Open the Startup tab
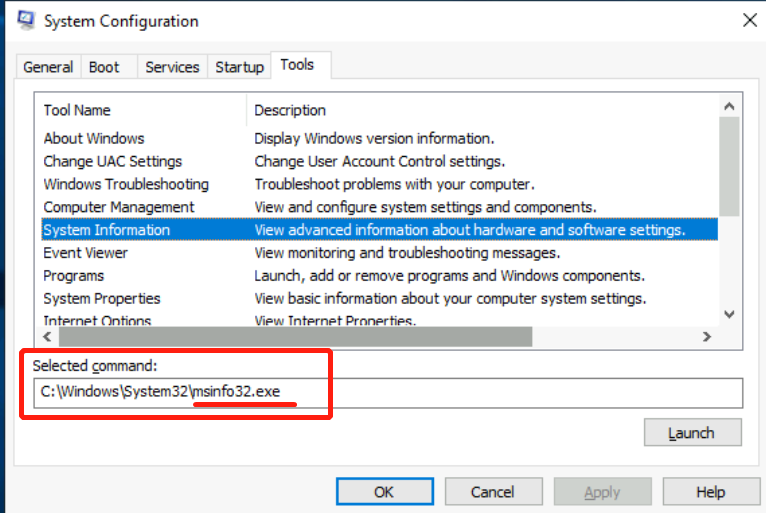 [240, 67]
